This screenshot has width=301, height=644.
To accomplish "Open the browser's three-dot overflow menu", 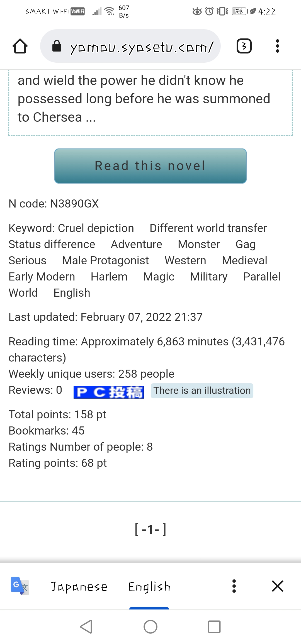I will [277, 46].
